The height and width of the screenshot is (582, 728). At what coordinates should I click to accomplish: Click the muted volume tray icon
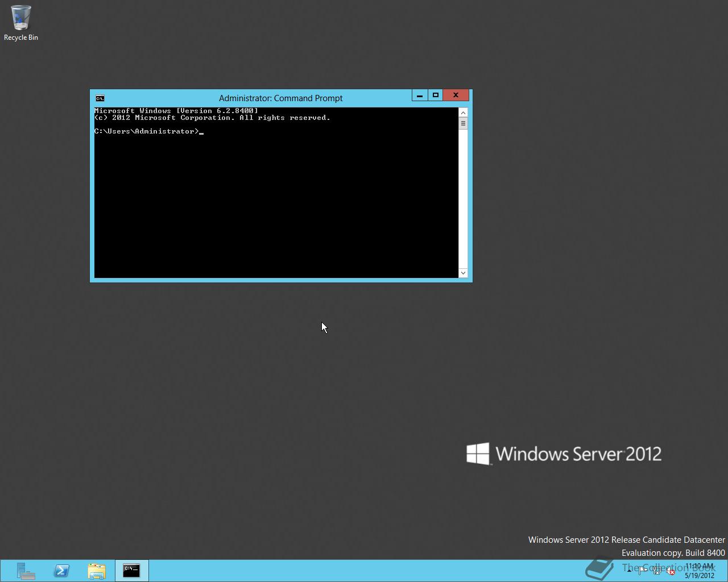[671, 571]
